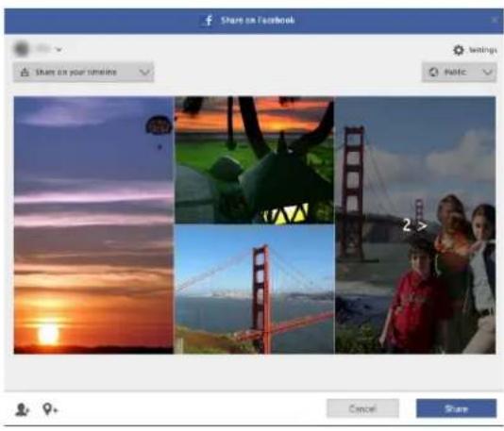The image size is (504, 431).
Task: Click the add location pin icon
Action: (x=50, y=409)
